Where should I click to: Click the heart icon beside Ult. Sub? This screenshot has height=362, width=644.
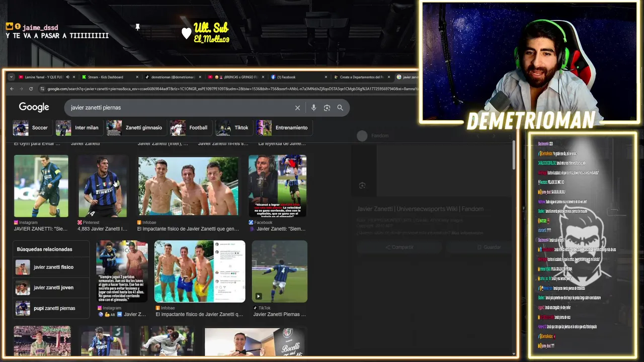[187, 33]
